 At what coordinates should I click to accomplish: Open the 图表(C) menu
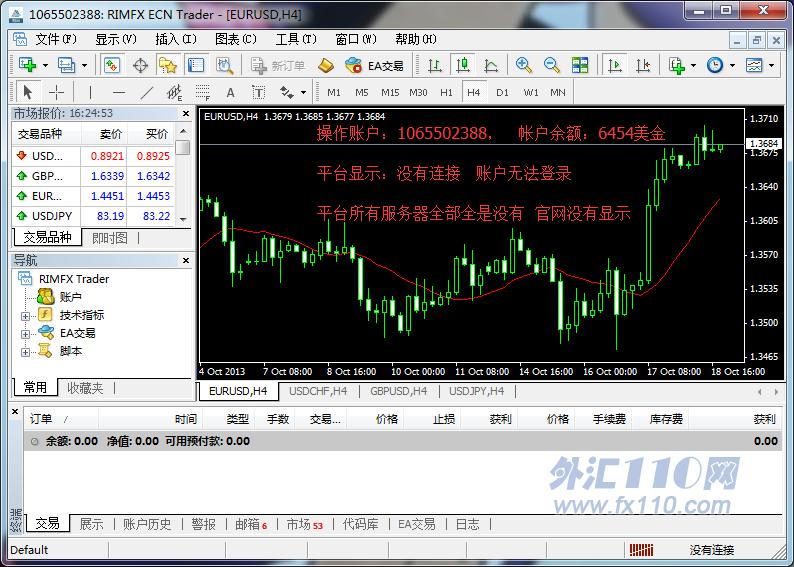pyautogui.click(x=235, y=39)
